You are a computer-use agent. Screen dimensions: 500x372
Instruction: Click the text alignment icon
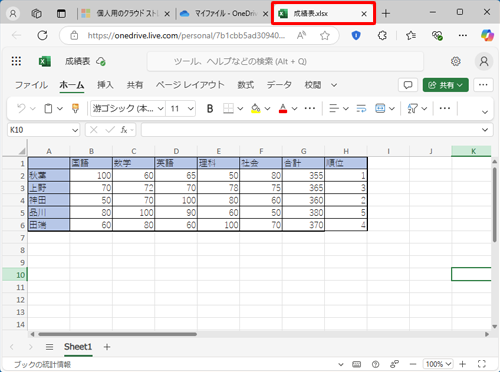pyautogui.click(x=334, y=108)
